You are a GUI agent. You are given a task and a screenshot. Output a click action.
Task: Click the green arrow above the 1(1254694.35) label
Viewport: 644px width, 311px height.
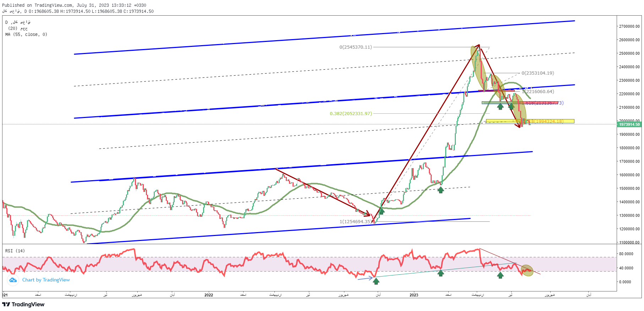tap(382, 211)
